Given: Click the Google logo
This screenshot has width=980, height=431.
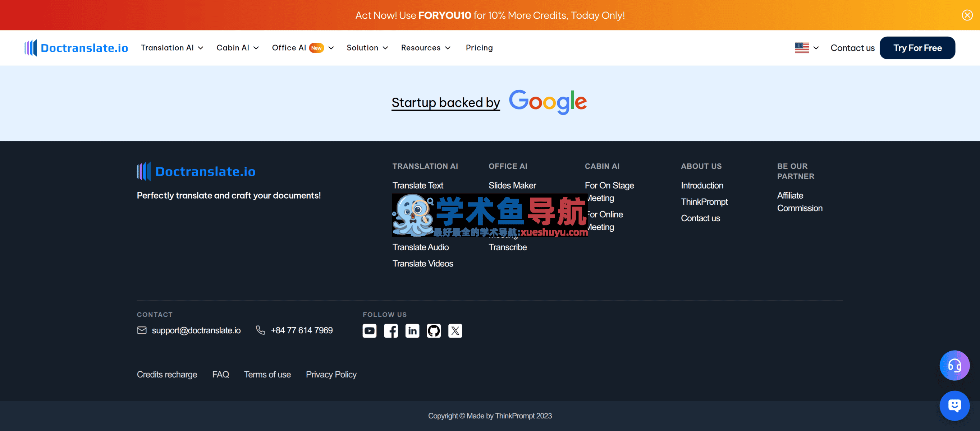Looking at the screenshot, I should pyautogui.click(x=548, y=102).
